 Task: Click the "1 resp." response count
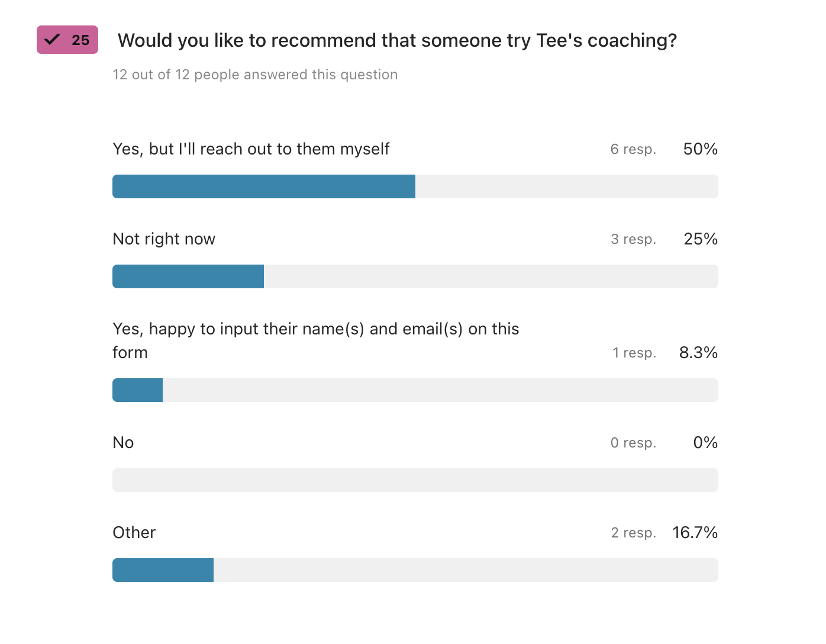[x=634, y=353]
